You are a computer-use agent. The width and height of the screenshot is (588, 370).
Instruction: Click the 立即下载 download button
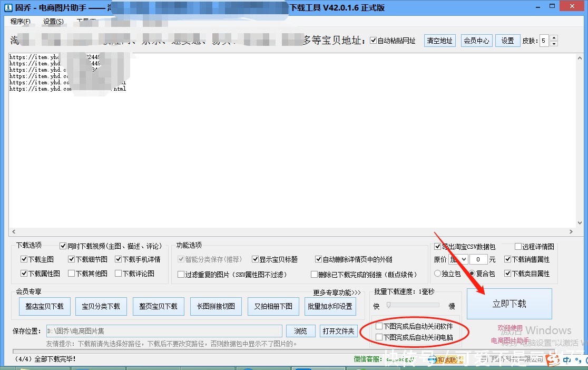508,304
